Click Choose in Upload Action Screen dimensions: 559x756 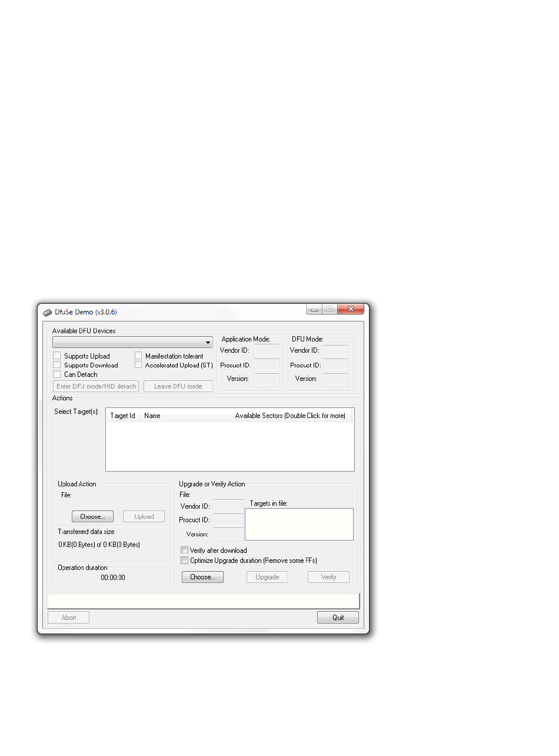(92, 516)
